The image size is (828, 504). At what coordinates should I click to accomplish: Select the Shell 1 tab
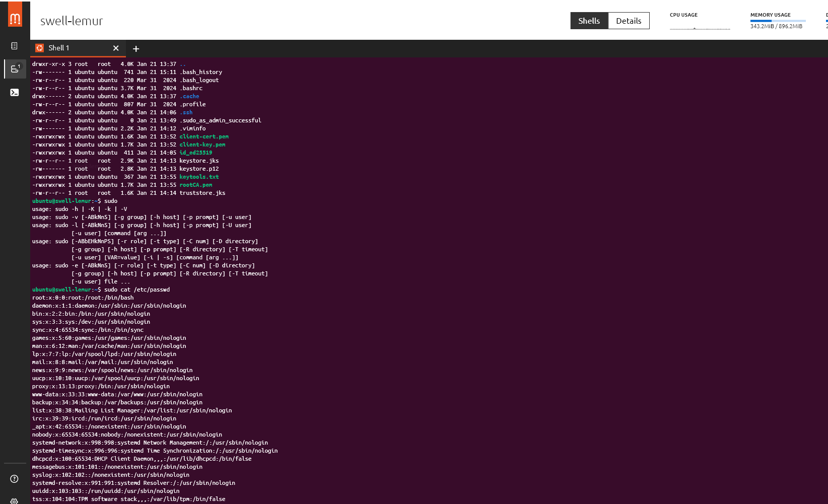(78, 48)
